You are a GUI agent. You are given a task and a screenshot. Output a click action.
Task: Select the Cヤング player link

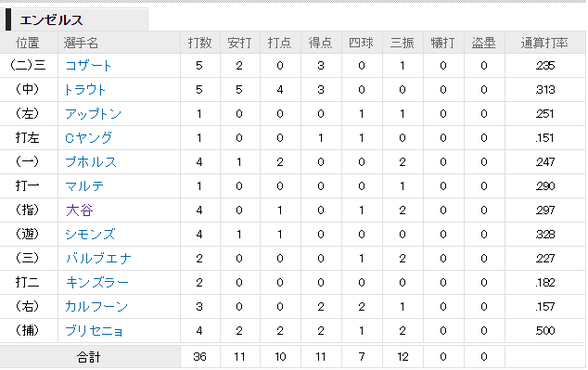[x=88, y=138]
